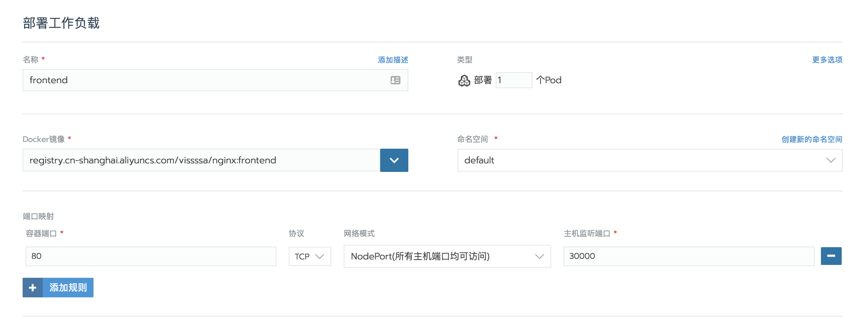Viewport: 868px width, 320px height.
Task: Click the host port field showing 30000
Action: click(689, 256)
